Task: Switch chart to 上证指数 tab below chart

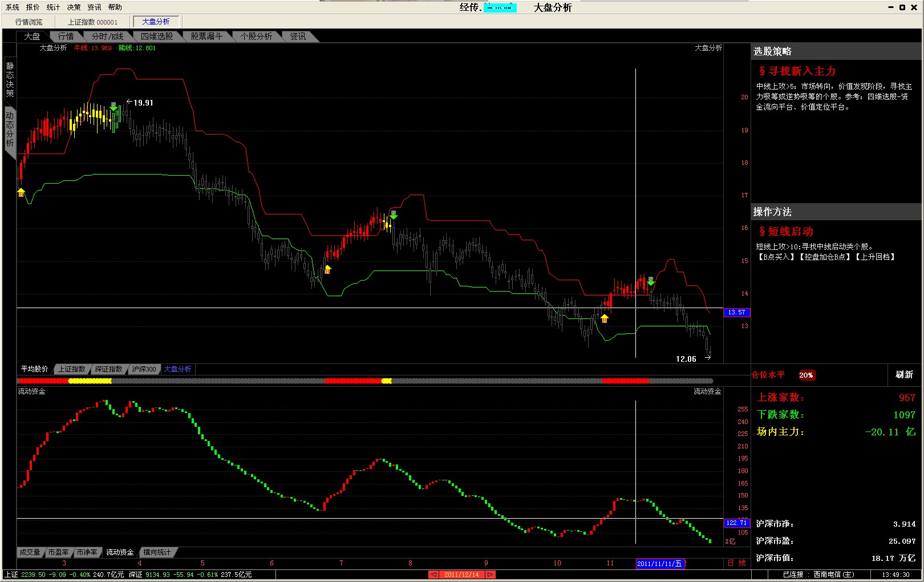Action: point(72,369)
